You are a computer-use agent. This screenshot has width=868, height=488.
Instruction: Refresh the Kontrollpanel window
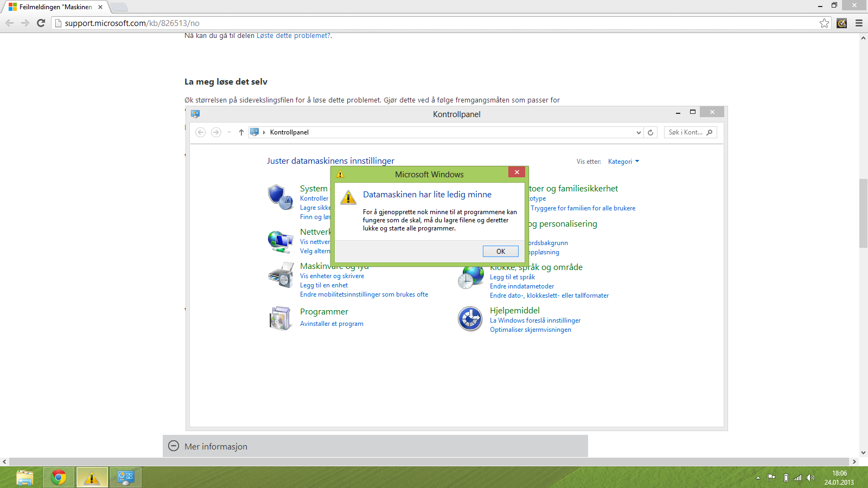650,132
